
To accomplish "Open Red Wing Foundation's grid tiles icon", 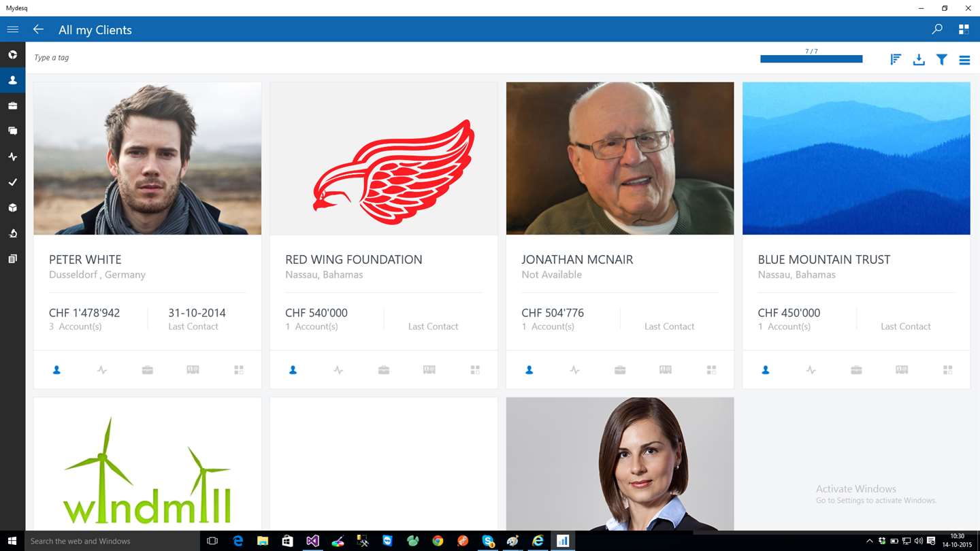I will 475,370.
